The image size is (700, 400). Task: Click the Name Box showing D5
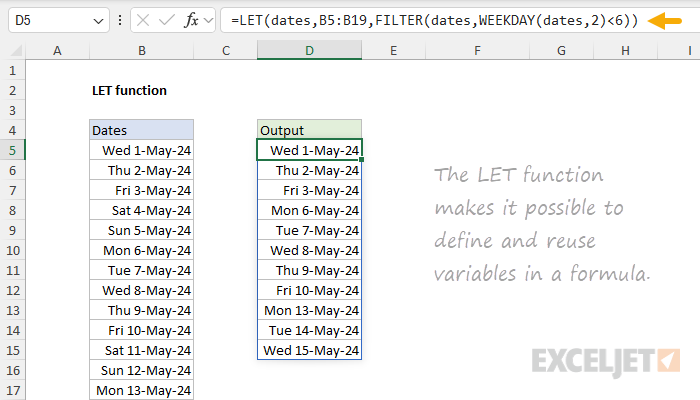58,20
